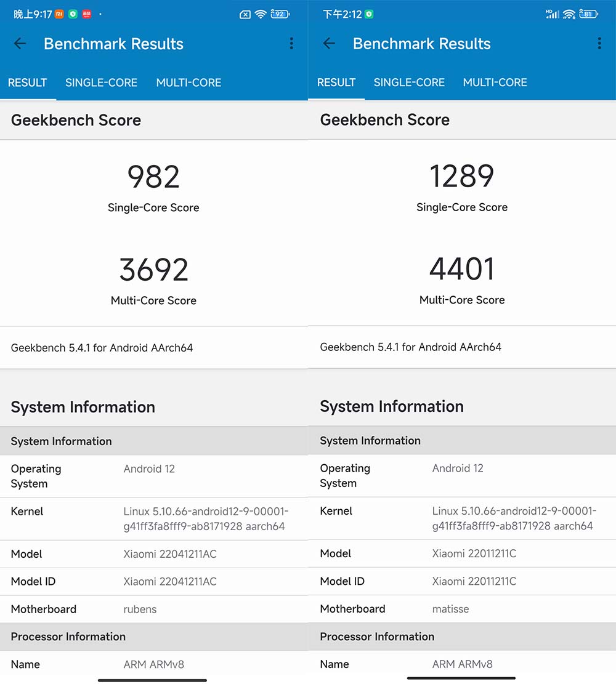The width and height of the screenshot is (616, 684).
Task: Tap the green shield icon in the left status bar
Action: point(73,14)
